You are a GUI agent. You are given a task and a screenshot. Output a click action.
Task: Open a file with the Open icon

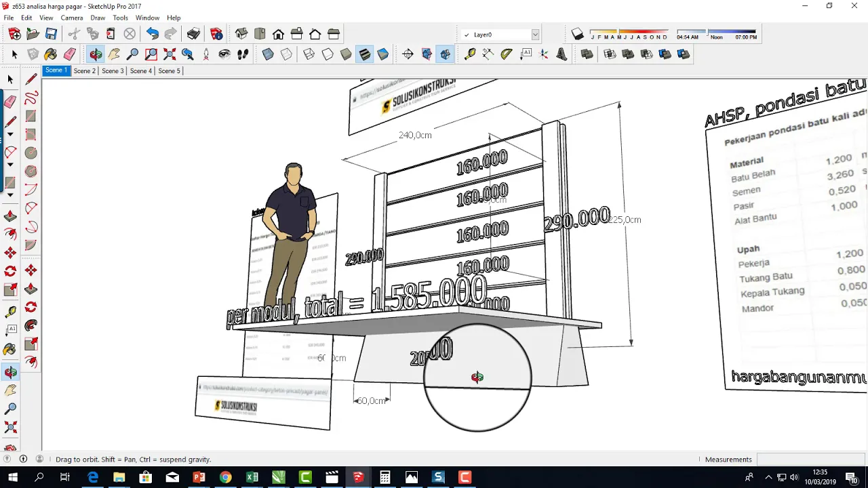pos(33,34)
